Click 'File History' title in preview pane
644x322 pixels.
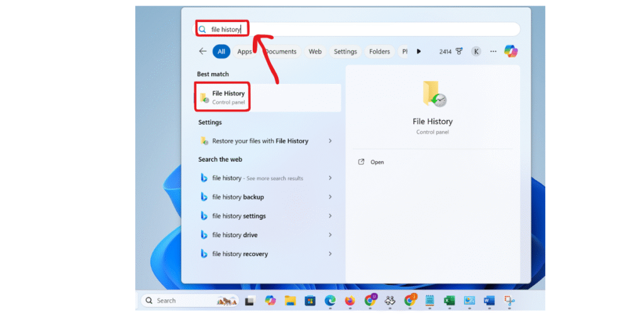(433, 121)
